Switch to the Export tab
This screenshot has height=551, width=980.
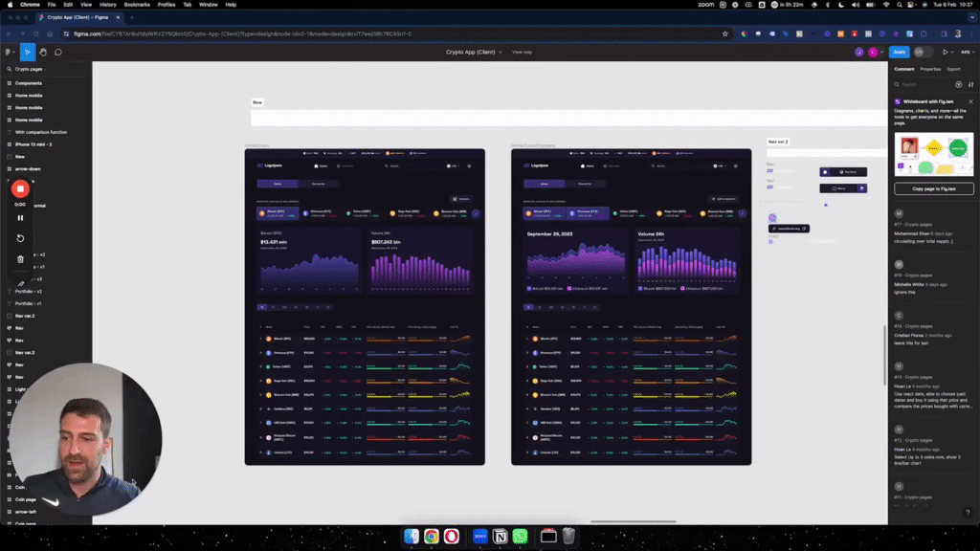[x=953, y=69]
